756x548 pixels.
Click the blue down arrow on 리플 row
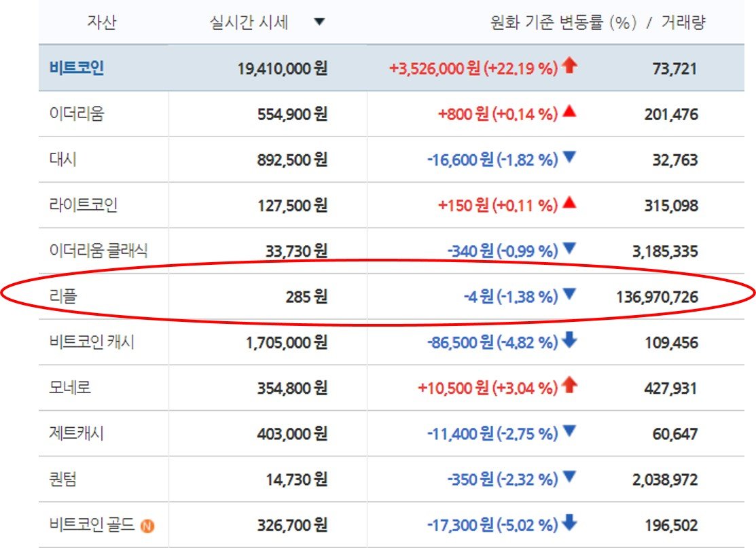[x=569, y=296]
